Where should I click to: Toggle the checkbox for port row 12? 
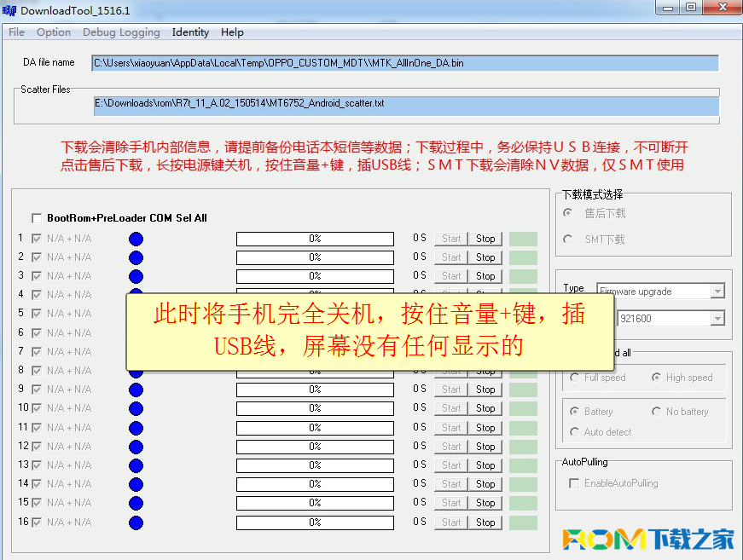coord(37,447)
